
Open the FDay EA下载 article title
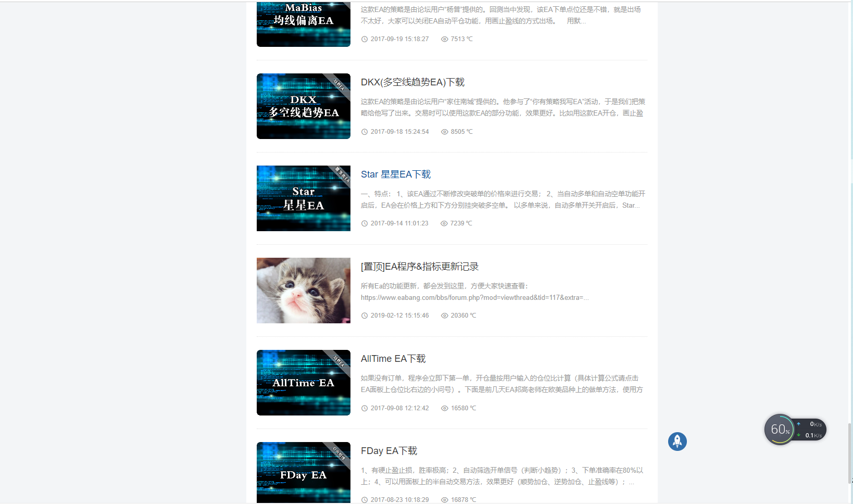(x=389, y=451)
